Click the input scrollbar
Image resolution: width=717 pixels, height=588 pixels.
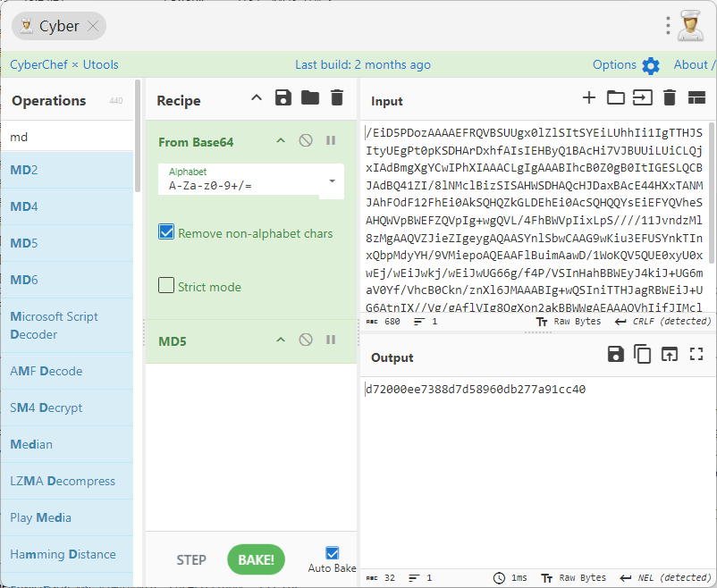tap(713, 192)
